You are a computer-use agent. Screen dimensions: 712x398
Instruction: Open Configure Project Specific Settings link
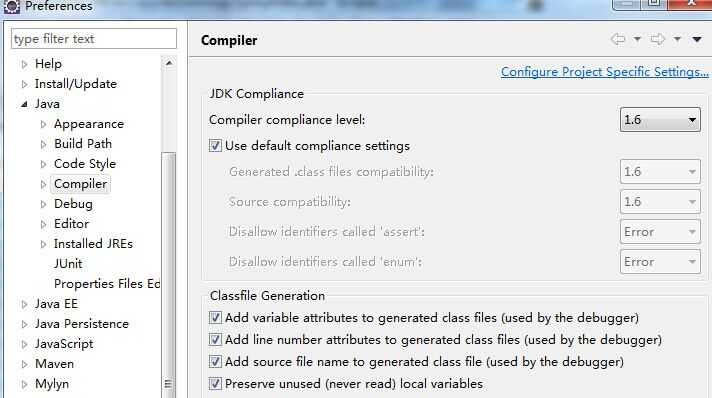tap(604, 72)
